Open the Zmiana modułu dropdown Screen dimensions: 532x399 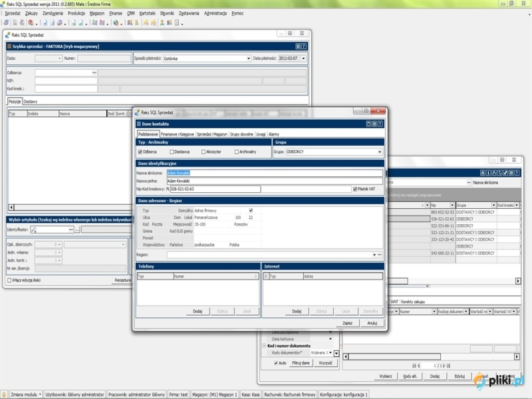point(26,394)
